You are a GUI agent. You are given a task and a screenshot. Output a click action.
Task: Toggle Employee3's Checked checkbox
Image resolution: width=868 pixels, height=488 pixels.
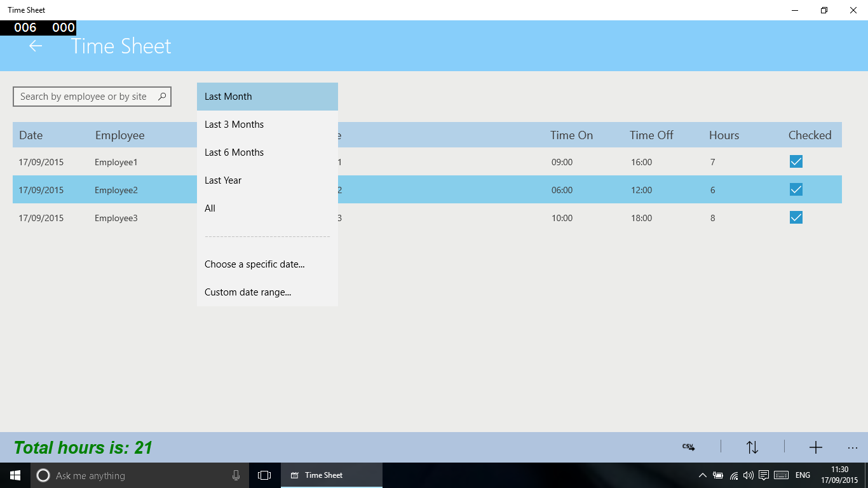click(x=796, y=217)
